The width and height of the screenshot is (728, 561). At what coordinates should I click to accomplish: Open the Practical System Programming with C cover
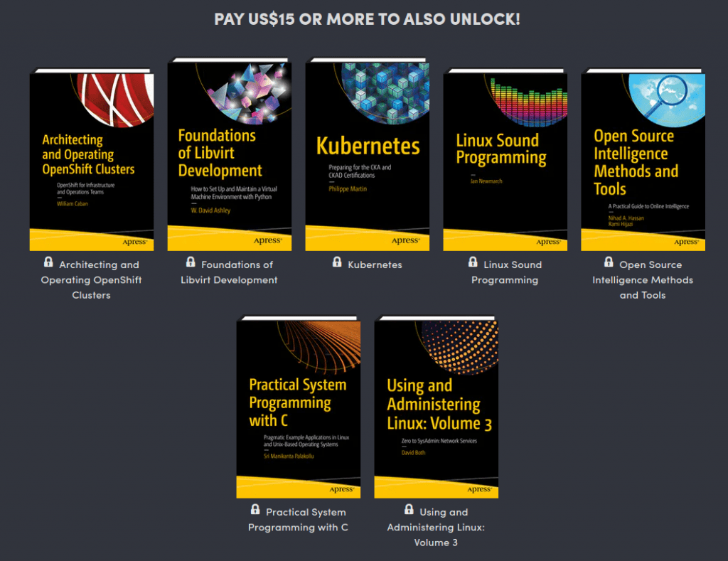pos(298,405)
